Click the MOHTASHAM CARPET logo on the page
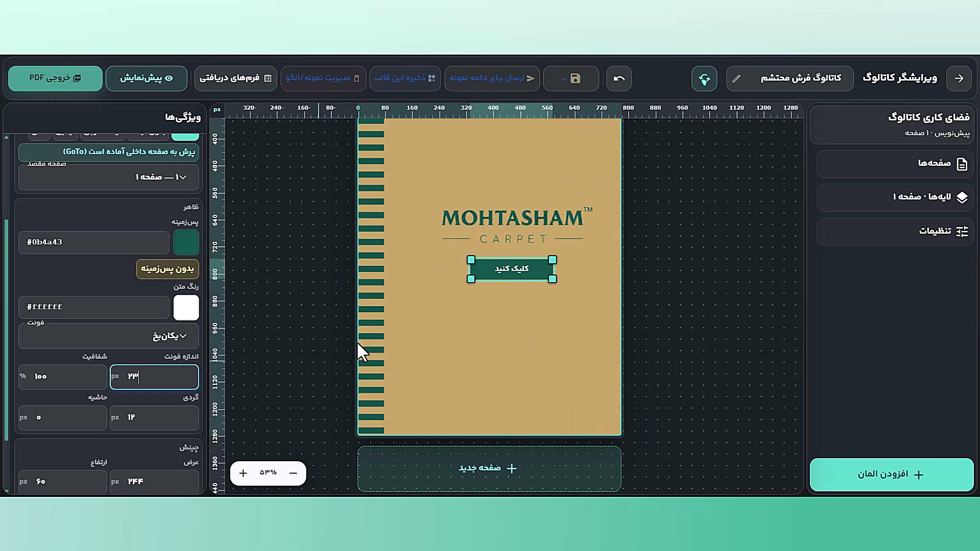 point(517,226)
